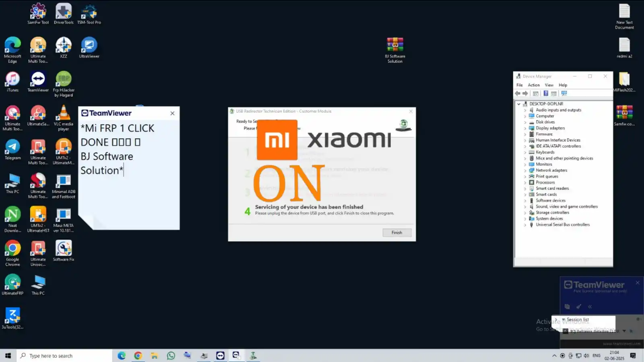This screenshot has height=362, width=644.
Task: Select Processors in device tree
Action: [545, 182]
